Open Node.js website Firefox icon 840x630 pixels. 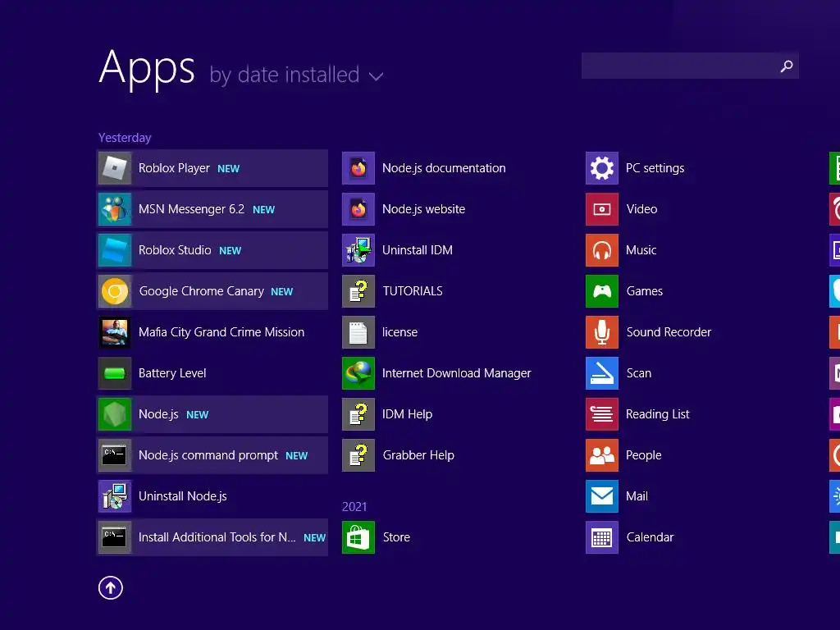point(358,209)
